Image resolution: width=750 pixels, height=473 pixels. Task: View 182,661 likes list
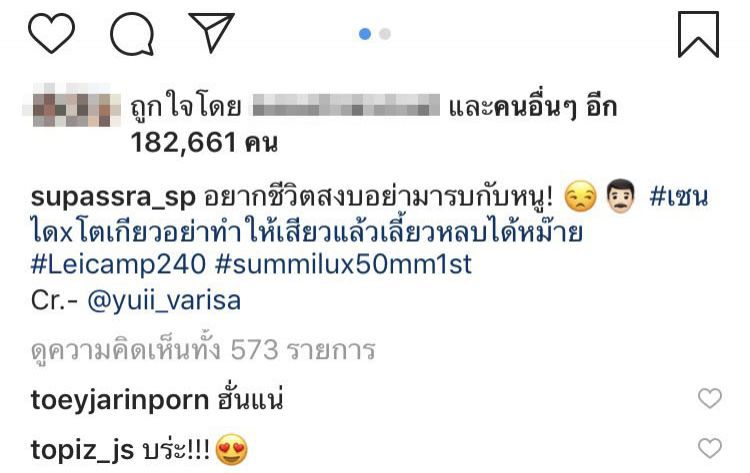click(x=204, y=143)
